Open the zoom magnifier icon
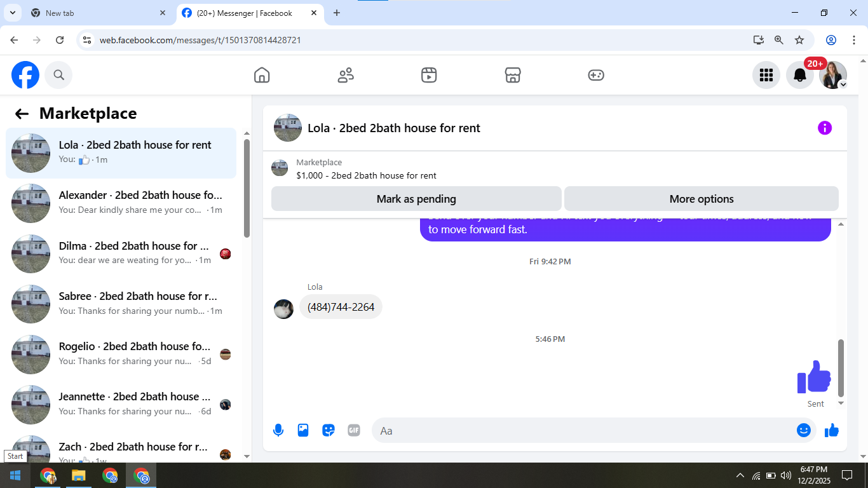 click(779, 40)
